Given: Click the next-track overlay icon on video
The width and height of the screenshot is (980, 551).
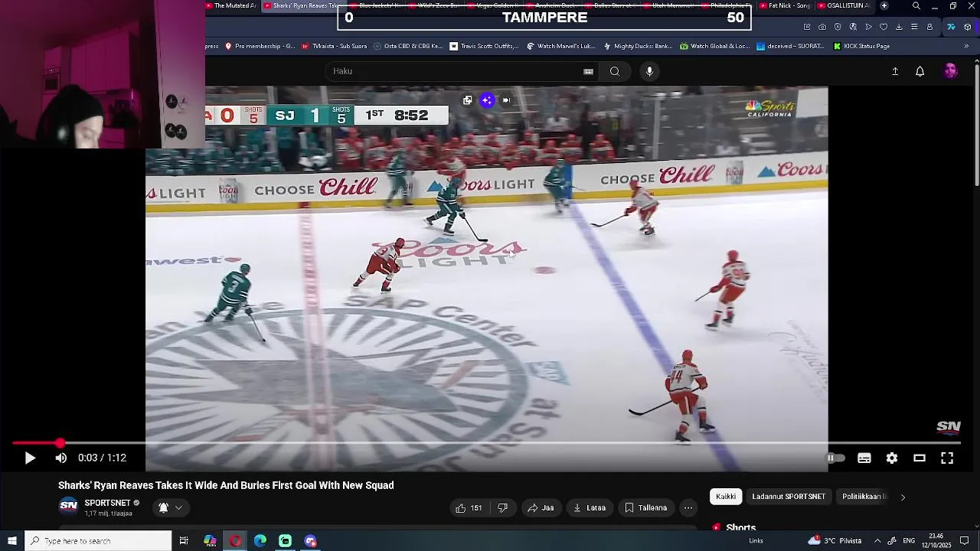Looking at the screenshot, I should [x=506, y=100].
